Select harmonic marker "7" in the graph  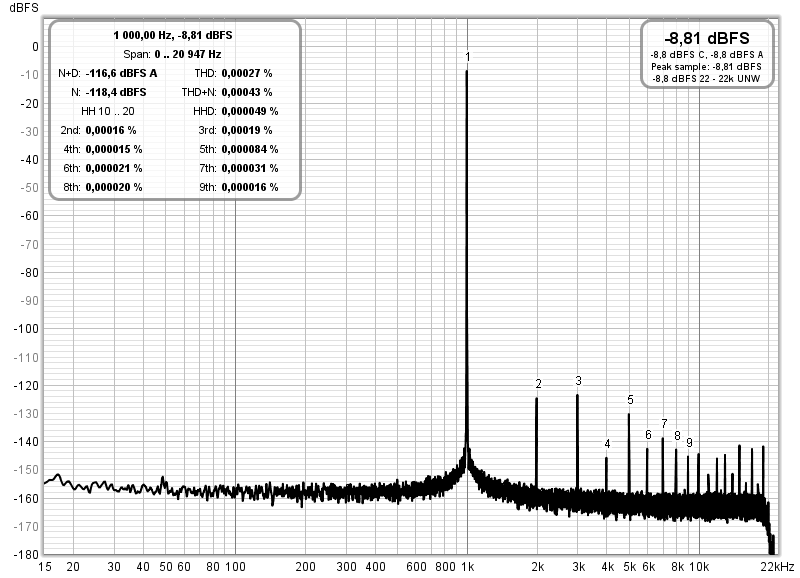point(664,423)
